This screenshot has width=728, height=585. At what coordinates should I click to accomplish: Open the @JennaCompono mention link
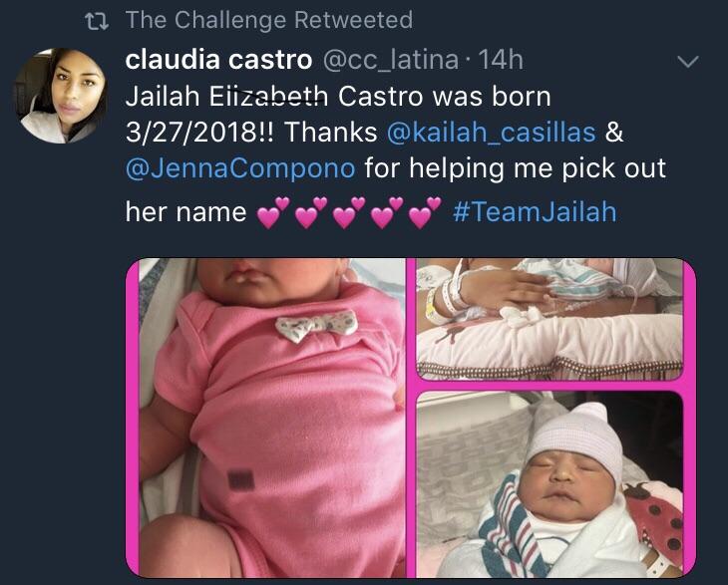[x=240, y=168]
